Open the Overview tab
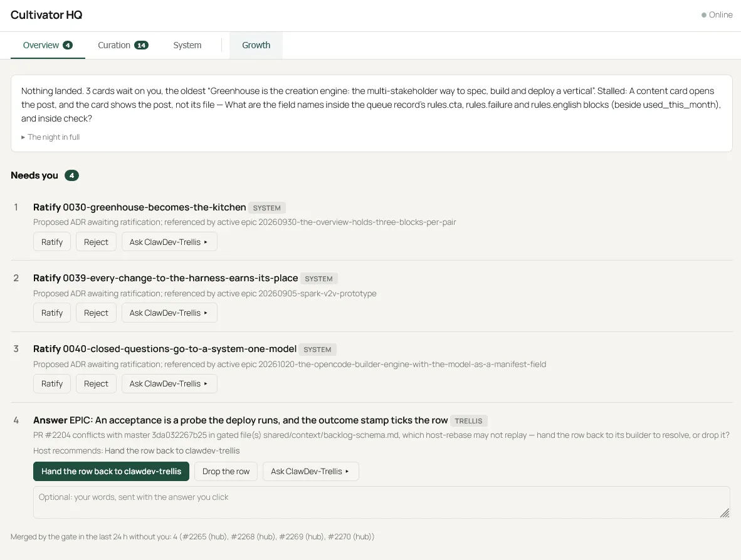The width and height of the screenshot is (741, 560). click(48, 45)
